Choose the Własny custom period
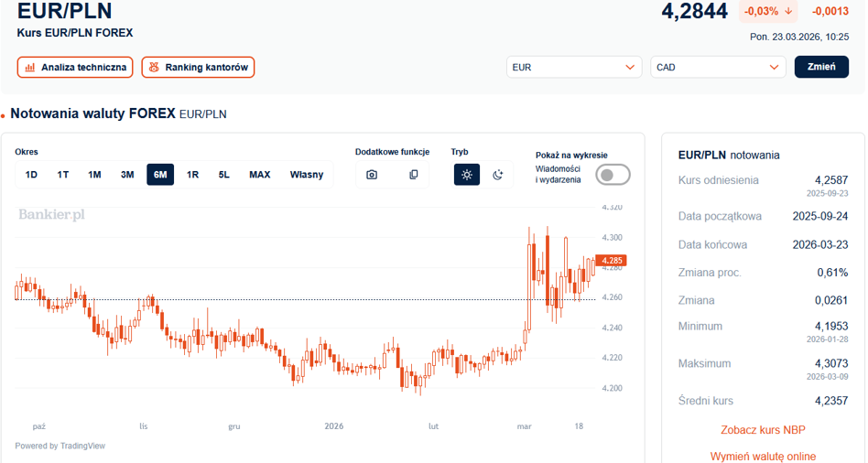868x463 pixels. pos(307,175)
